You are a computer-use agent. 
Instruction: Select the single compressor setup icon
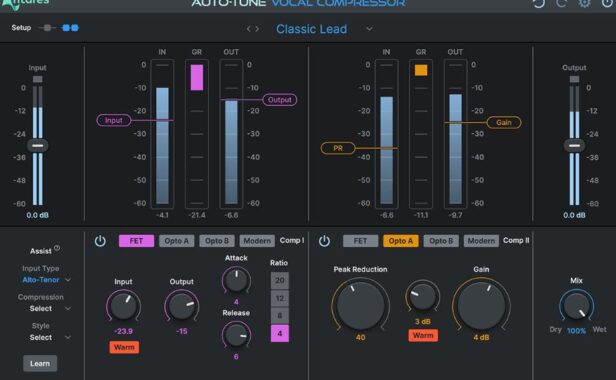(x=47, y=28)
